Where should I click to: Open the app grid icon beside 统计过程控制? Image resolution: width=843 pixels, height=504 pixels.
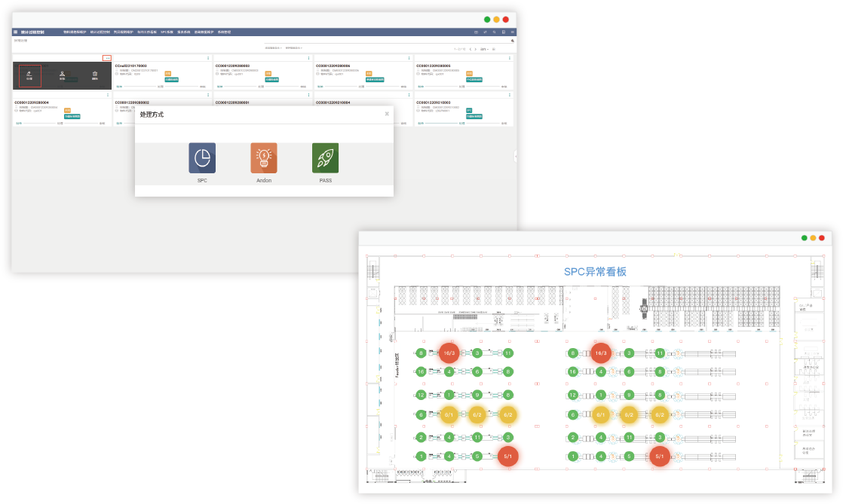[16, 32]
